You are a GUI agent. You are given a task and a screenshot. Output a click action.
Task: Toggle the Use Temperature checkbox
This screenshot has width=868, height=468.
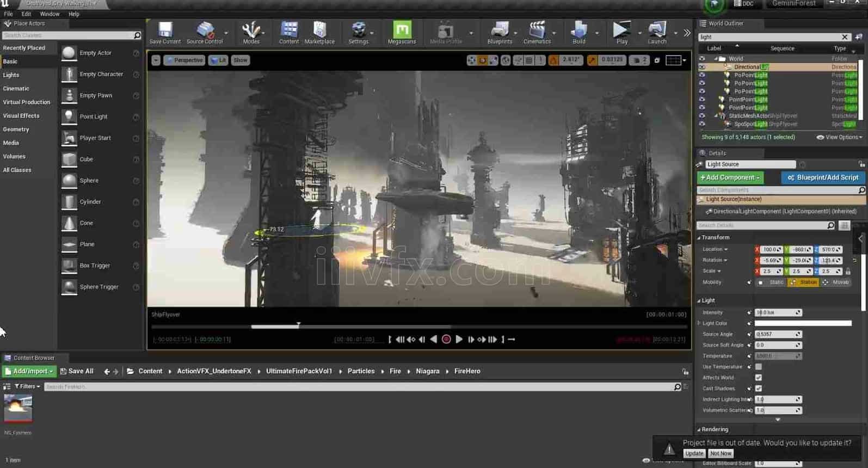point(759,367)
